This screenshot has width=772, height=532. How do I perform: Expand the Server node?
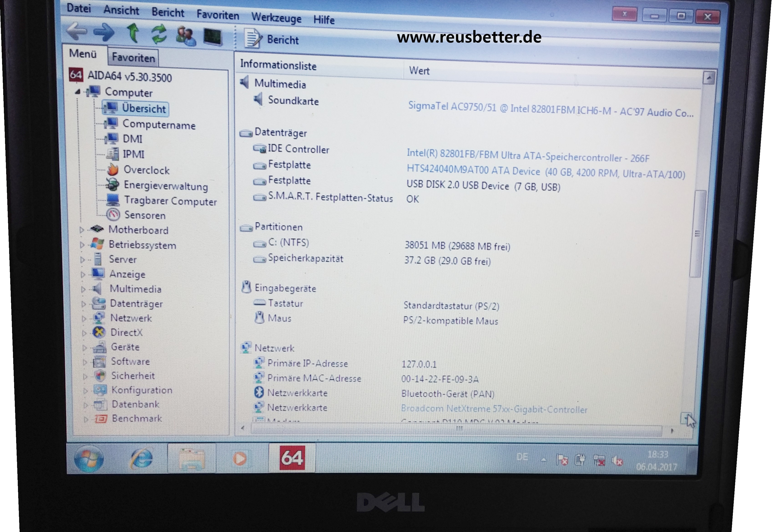83,259
